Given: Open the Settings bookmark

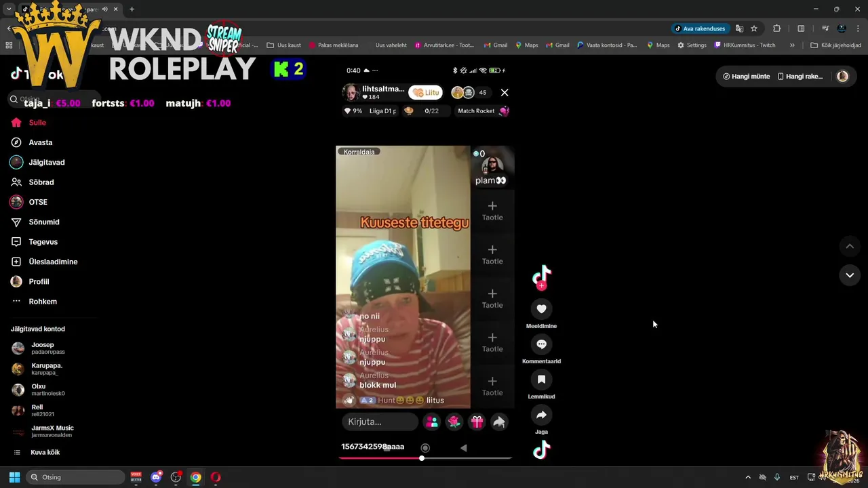Looking at the screenshot, I should coord(692,45).
